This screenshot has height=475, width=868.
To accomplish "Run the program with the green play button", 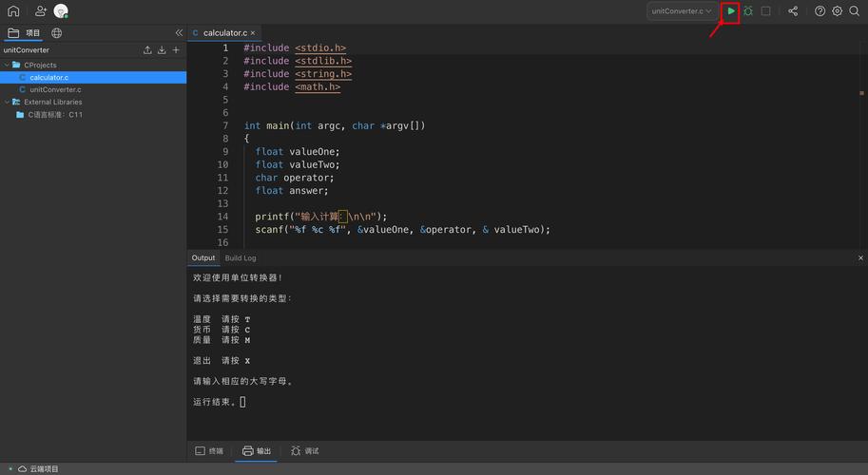I will 730,11.
